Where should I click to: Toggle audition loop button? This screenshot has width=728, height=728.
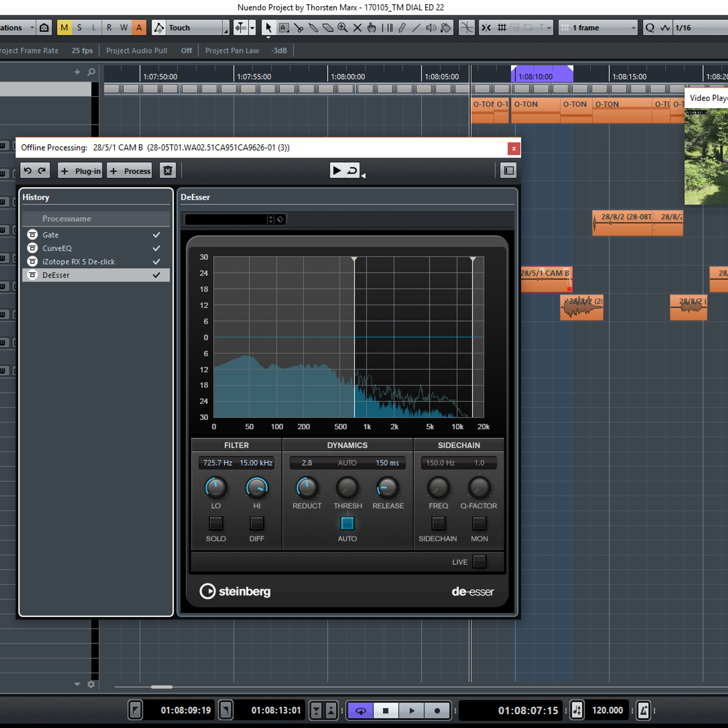pos(352,171)
